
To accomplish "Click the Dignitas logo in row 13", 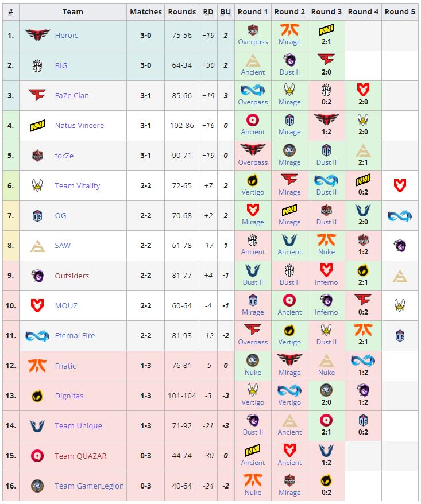I will (x=37, y=396).
